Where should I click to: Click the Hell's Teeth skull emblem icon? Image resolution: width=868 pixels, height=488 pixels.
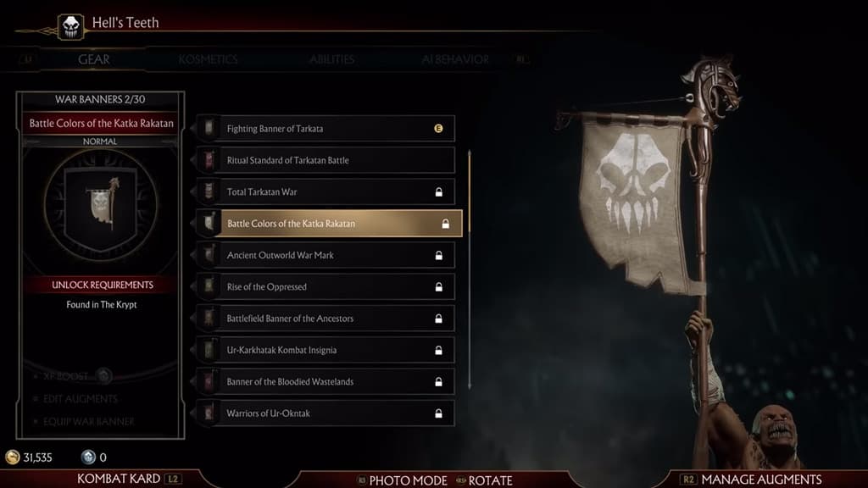[x=71, y=26]
